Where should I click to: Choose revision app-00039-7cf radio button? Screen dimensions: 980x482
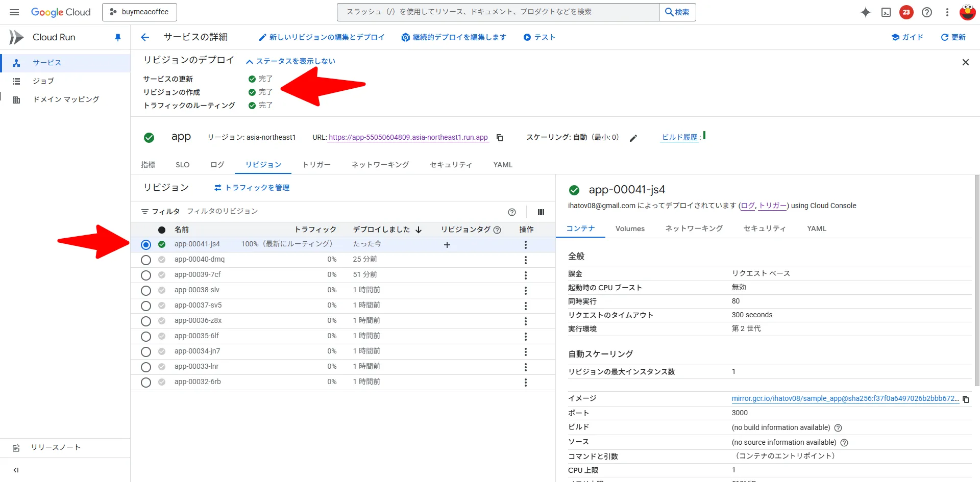[x=146, y=275]
